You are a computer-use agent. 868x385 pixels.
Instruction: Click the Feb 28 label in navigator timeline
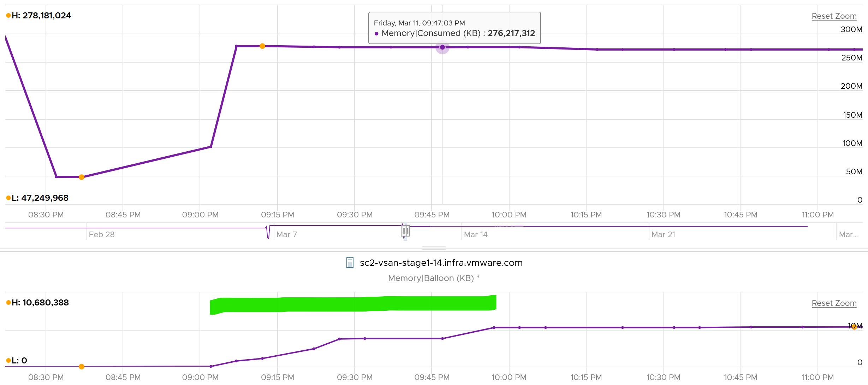(102, 234)
